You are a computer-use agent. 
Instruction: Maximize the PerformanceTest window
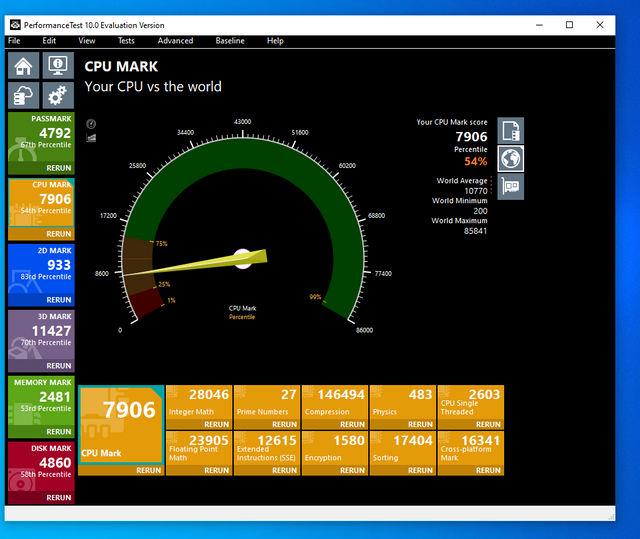tap(569, 25)
